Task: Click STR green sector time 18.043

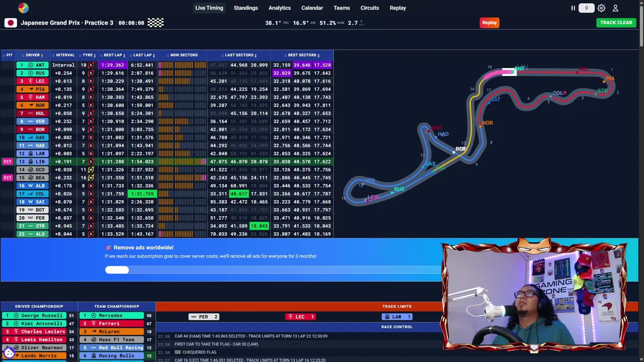Action: (x=259, y=226)
